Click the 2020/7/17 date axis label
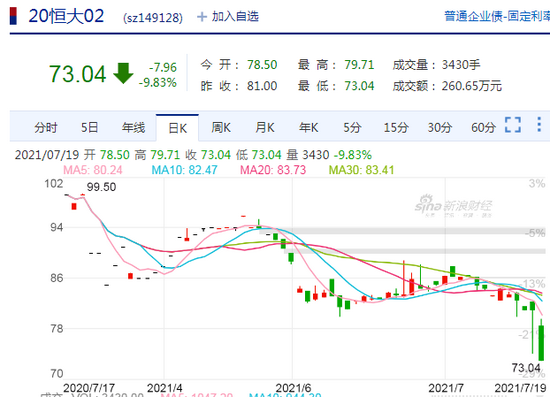The width and height of the screenshot is (550, 397). (x=89, y=388)
